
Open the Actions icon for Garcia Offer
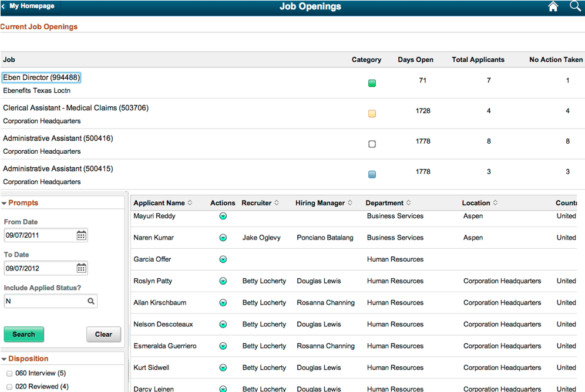pyautogui.click(x=223, y=259)
